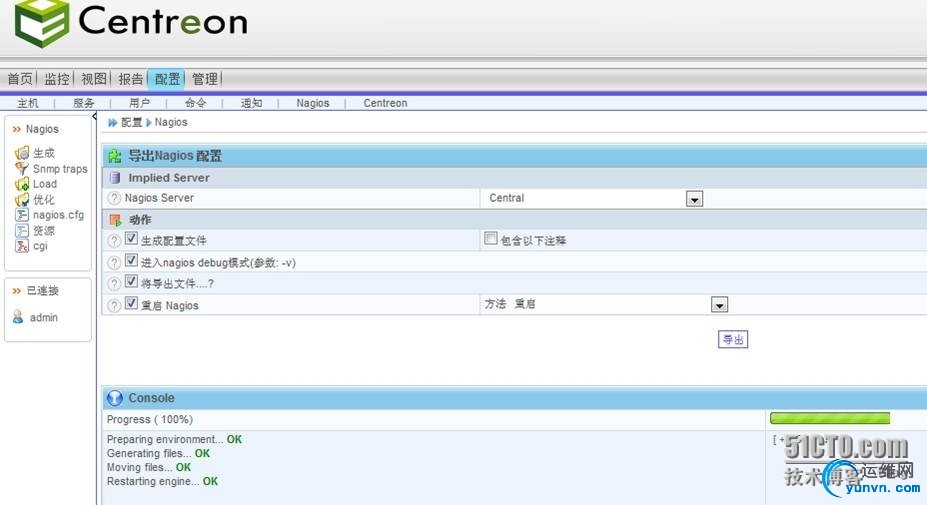Screen dimensions: 927x505
Task: Click the Console info icon
Action: point(114,398)
